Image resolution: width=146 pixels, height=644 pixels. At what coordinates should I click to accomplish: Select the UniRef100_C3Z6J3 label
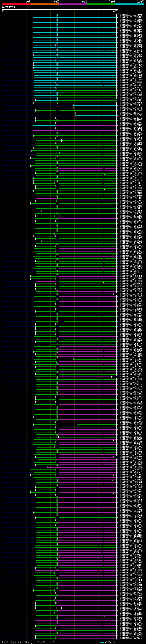131,161
